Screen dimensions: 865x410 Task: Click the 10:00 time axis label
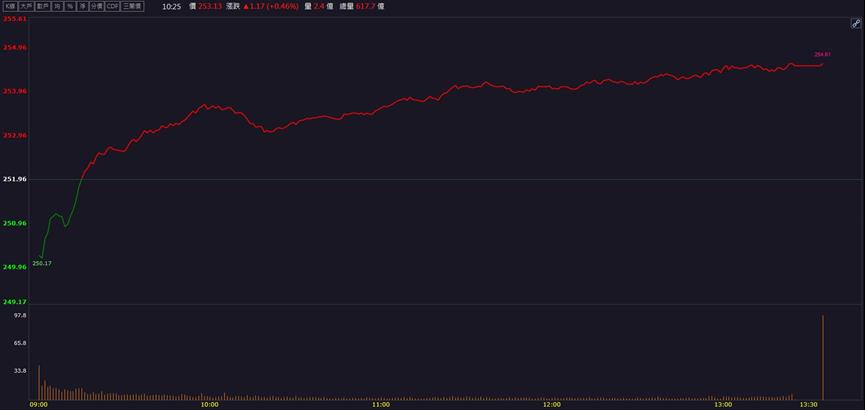[x=210, y=405]
